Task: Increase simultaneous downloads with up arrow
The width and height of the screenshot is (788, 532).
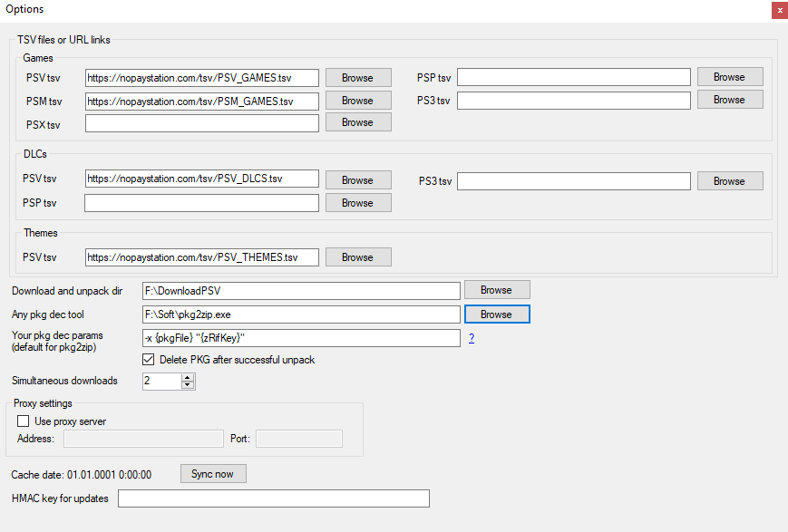Action: point(188,377)
